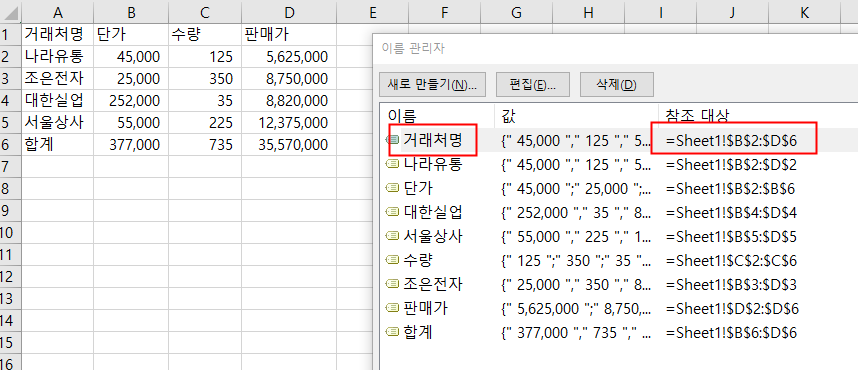This screenshot has height=370, width=858.
Task: Select the 합계 name entry in Name Manager
Action: (x=418, y=333)
